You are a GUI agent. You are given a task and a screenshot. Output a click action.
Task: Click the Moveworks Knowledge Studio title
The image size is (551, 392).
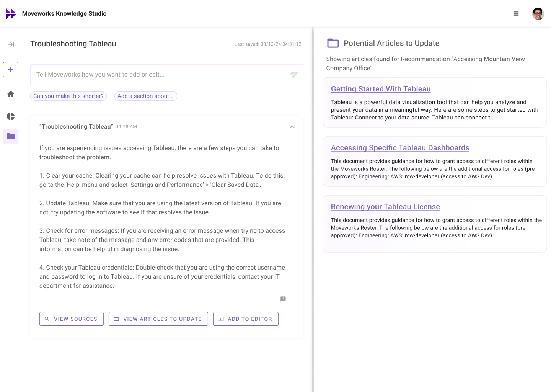pyautogui.click(x=64, y=14)
